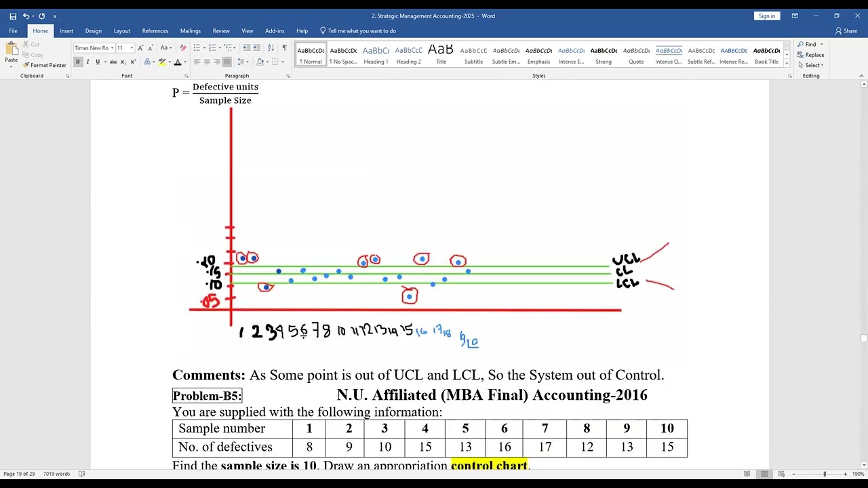868x488 pixels.
Task: Click Sort icon in Paragraph group
Action: pyautogui.click(x=271, y=48)
